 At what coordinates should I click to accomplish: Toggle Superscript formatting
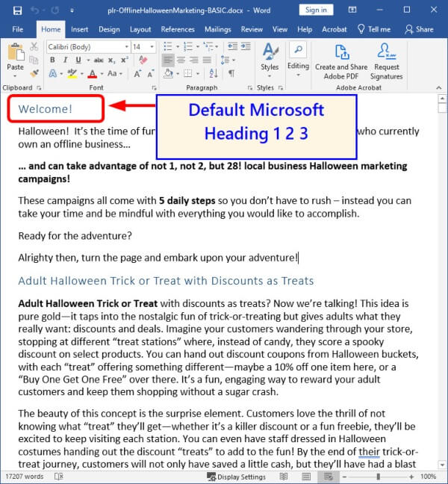click(x=125, y=60)
